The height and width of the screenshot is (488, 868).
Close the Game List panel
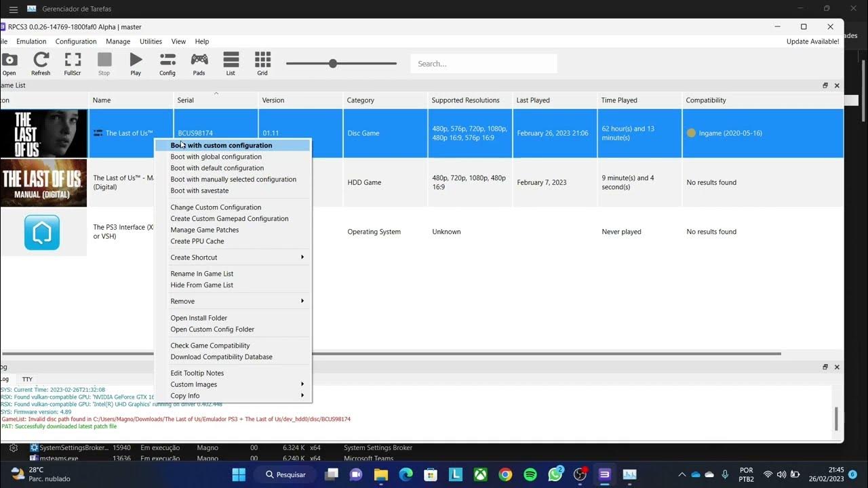[x=837, y=86]
